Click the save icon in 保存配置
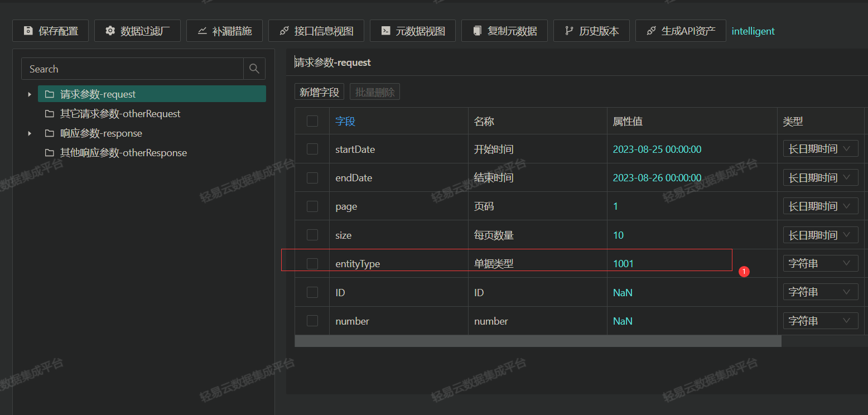The width and height of the screenshot is (868, 415). pyautogui.click(x=28, y=31)
